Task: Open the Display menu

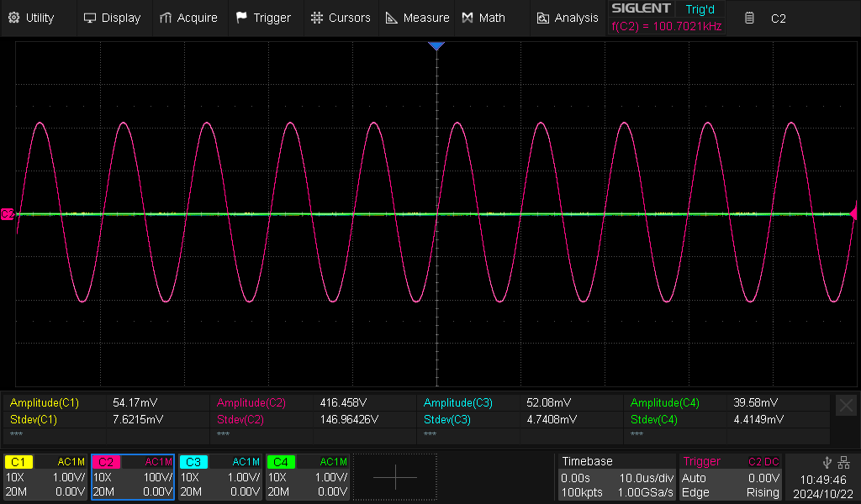Action: 112,18
